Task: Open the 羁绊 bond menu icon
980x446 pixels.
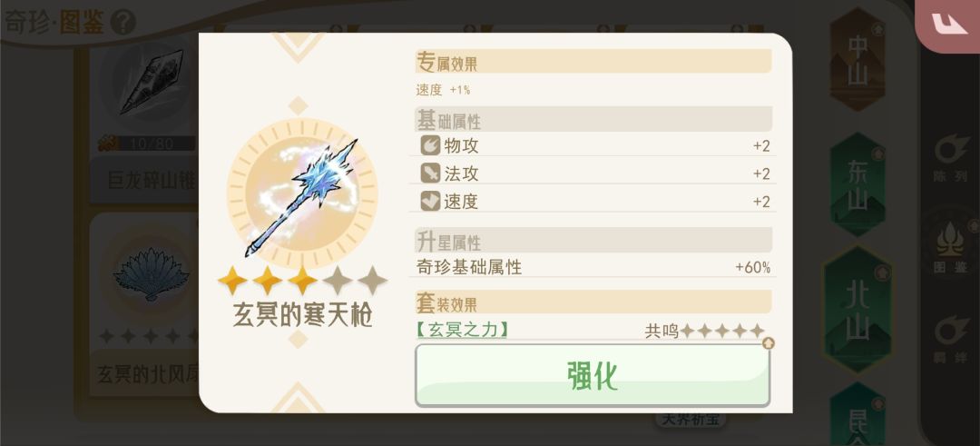Action: point(950,338)
